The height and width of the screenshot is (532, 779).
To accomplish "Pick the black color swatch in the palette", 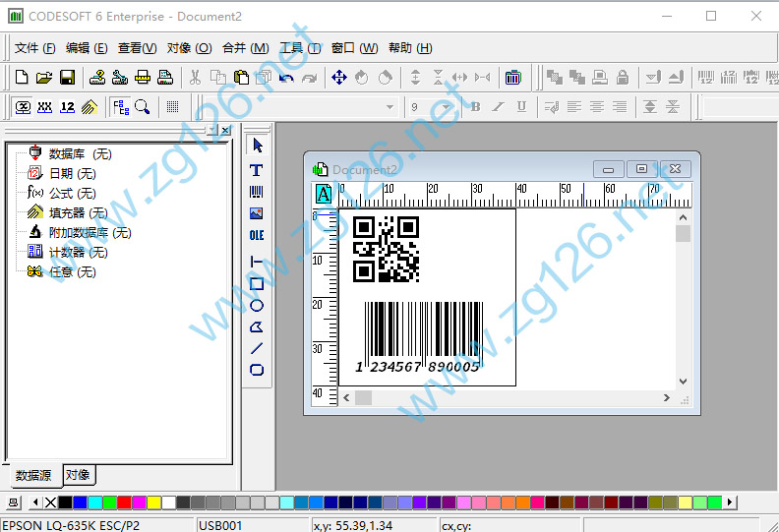I will (65, 502).
